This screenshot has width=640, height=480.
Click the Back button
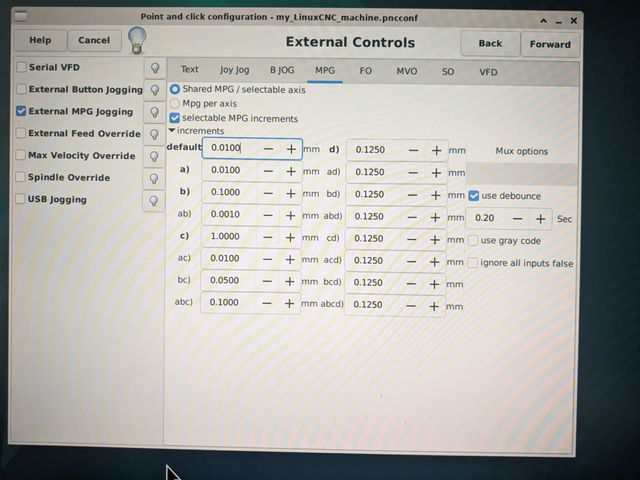490,43
